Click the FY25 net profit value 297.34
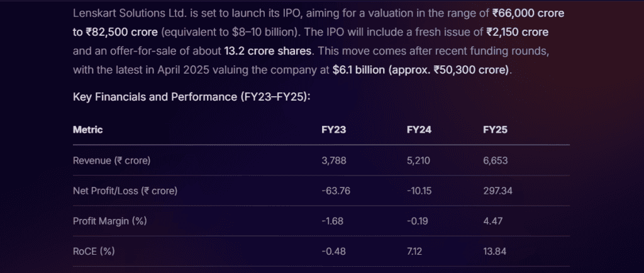Viewport: 644px width, 273px height. tap(497, 191)
